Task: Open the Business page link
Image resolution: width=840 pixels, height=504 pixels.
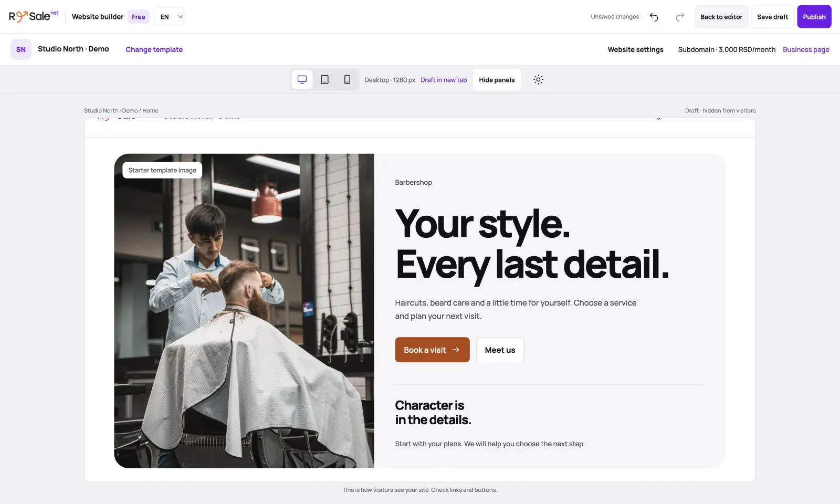Action: click(x=806, y=49)
